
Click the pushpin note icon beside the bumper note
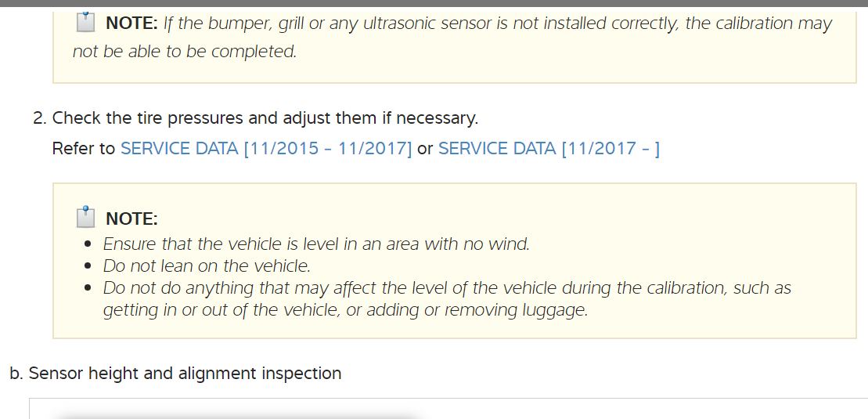click(86, 23)
